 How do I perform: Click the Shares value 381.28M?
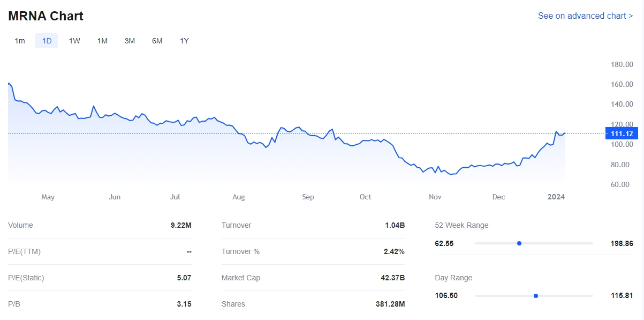[390, 304]
